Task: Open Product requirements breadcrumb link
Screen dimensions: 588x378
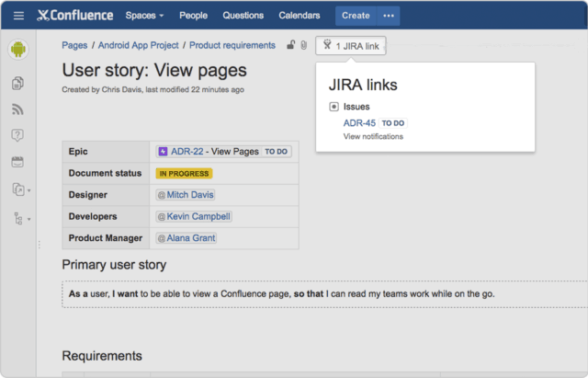Action: pyautogui.click(x=232, y=45)
